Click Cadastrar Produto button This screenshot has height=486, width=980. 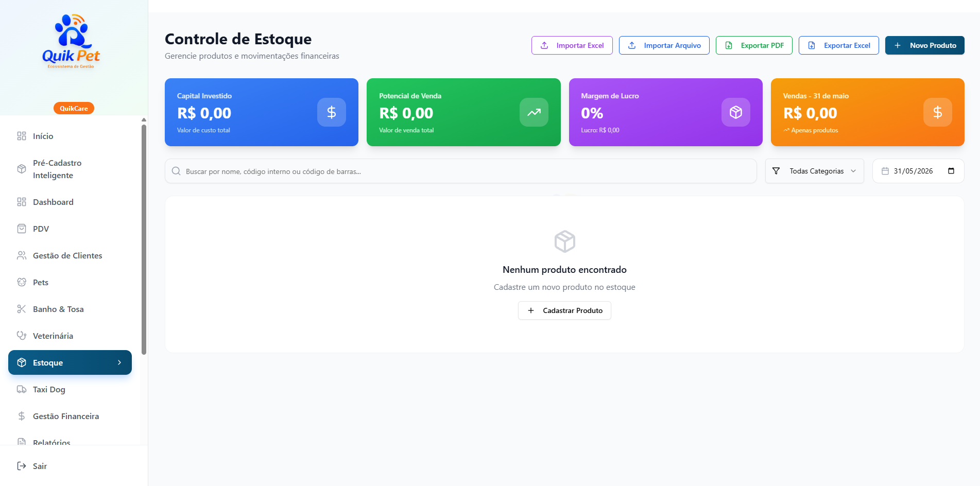(x=564, y=310)
